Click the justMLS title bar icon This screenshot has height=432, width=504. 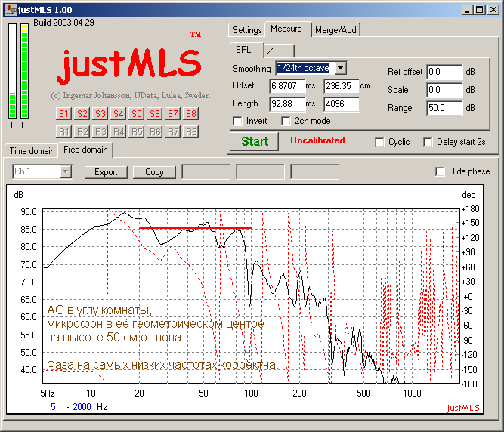point(9,11)
